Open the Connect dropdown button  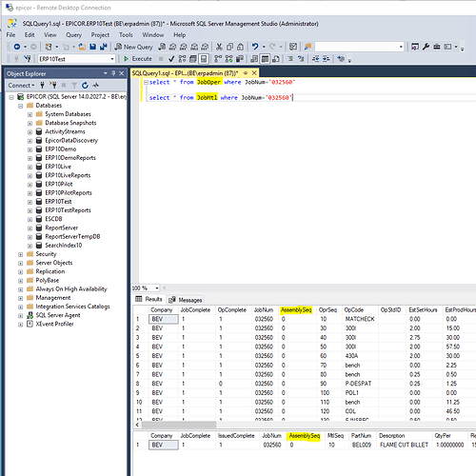click(x=21, y=85)
